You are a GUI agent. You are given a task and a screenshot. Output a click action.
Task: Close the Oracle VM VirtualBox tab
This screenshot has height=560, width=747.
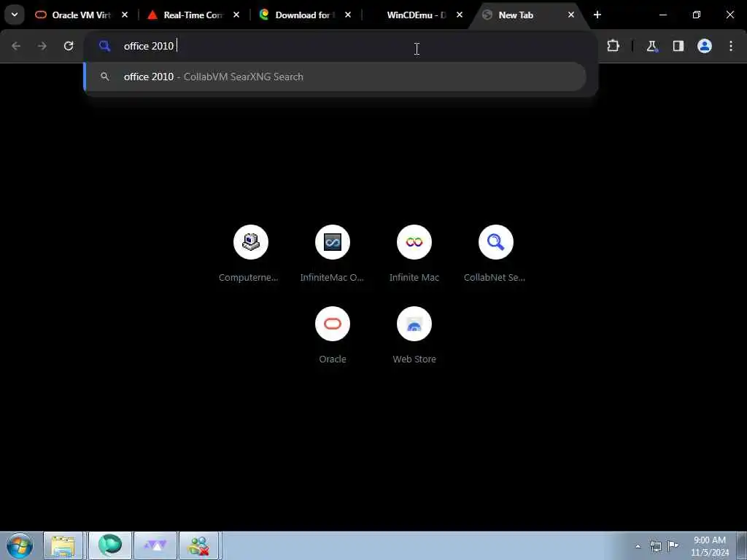click(125, 15)
